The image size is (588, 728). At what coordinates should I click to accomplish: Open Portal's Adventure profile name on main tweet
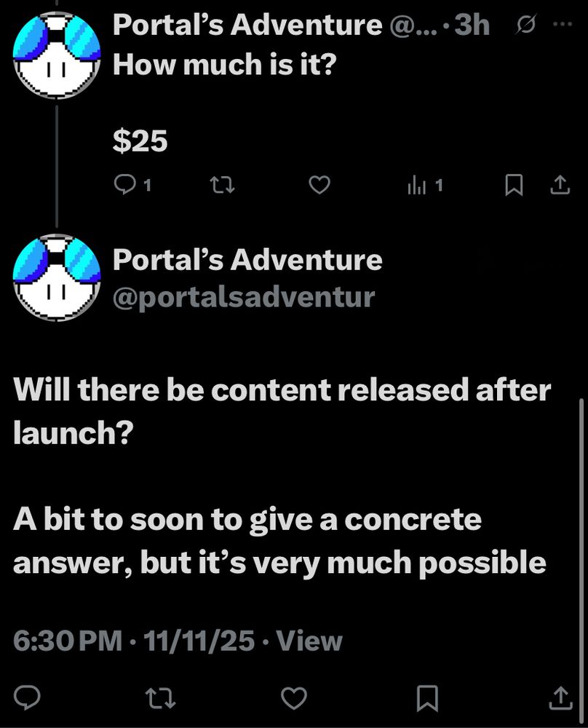[x=247, y=260]
